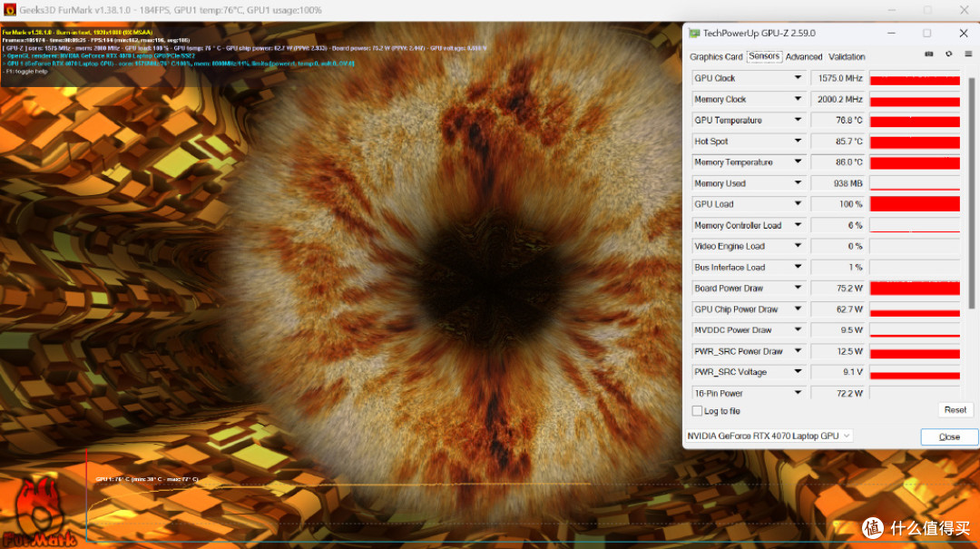980x549 pixels.
Task: Open the PWR_SRC Voltage dropdown
Action: point(798,372)
